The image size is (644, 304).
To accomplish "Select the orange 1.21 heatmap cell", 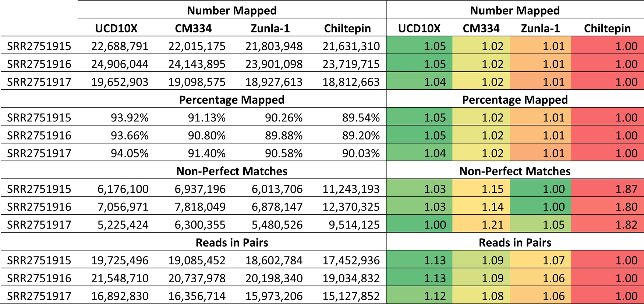I will (481, 225).
